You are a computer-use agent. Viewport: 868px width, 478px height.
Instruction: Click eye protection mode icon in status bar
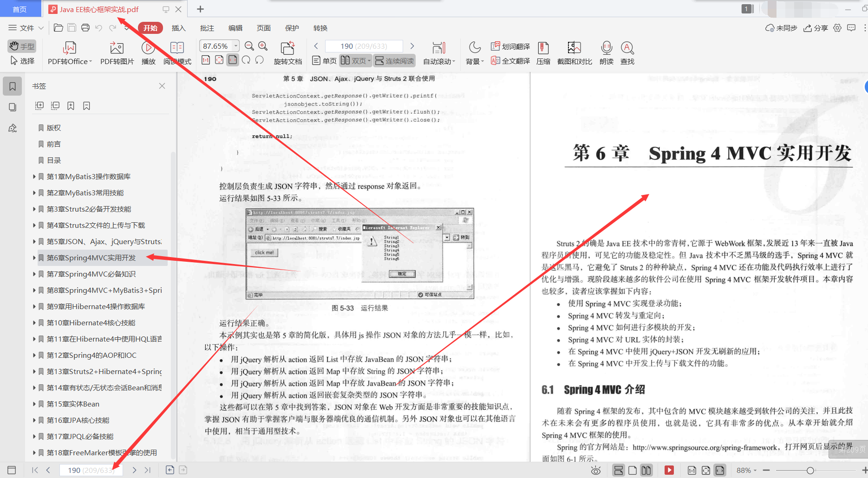tap(596, 470)
